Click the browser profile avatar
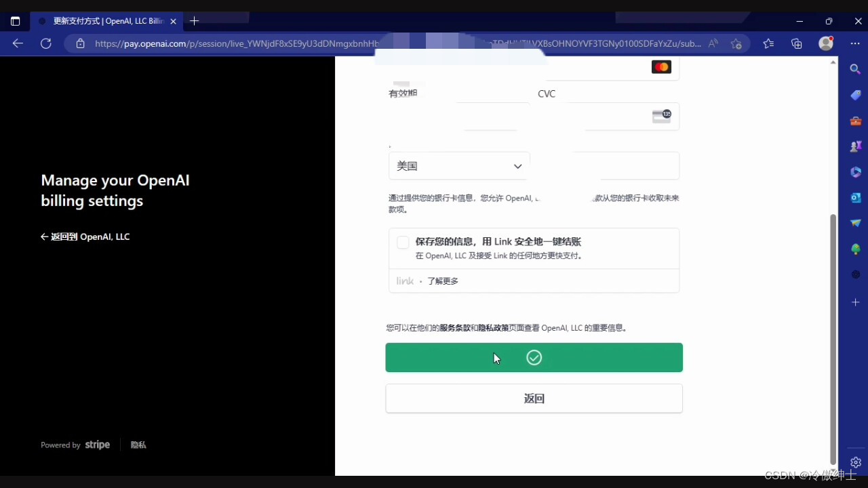This screenshot has width=868, height=488. click(x=826, y=43)
